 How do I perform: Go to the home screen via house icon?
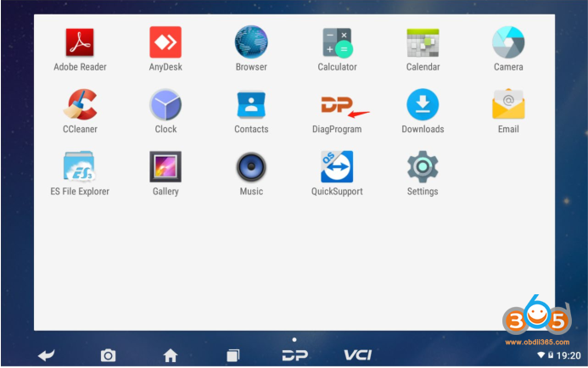pos(171,355)
